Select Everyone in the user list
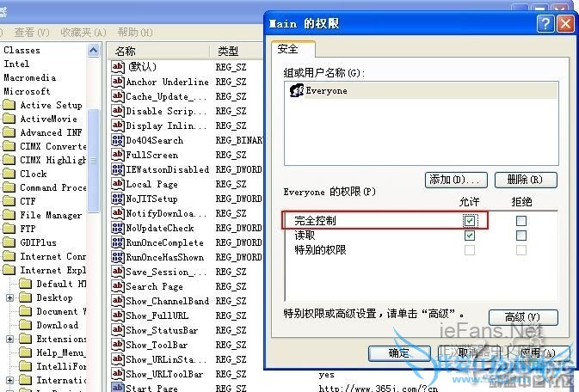Screen dimensions: 579x392 [422, 90]
